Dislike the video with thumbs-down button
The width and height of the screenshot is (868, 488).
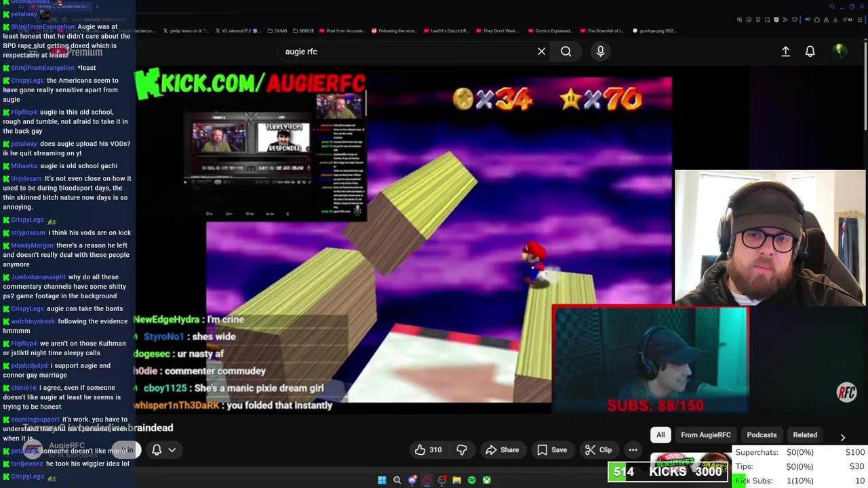(462, 450)
